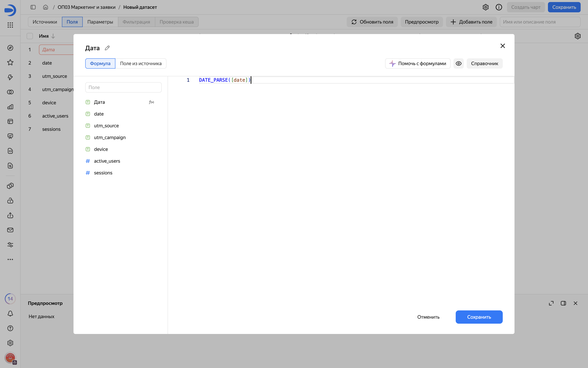Toggle the side panel icon near the breadcrumb
Image resolution: width=588 pixels, height=368 pixels.
[x=33, y=7]
